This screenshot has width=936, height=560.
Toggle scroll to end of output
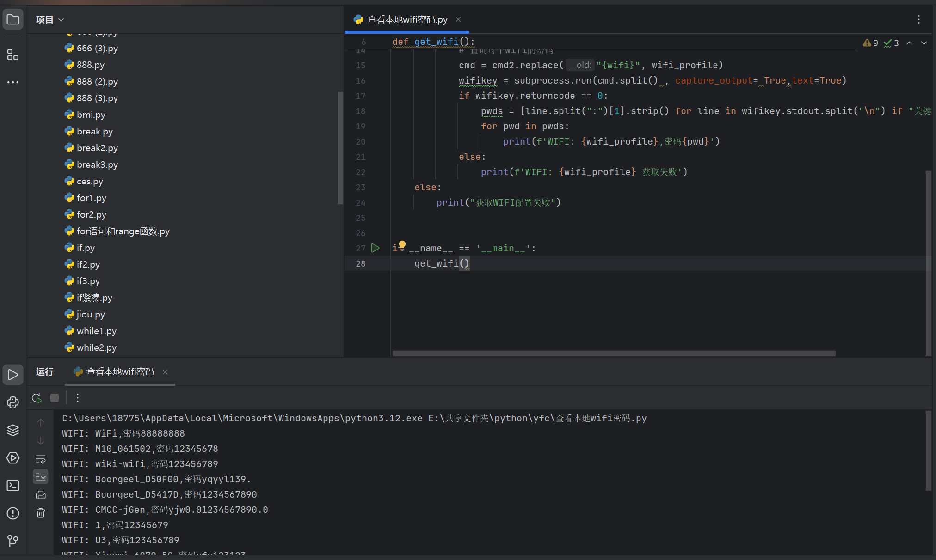(x=41, y=476)
